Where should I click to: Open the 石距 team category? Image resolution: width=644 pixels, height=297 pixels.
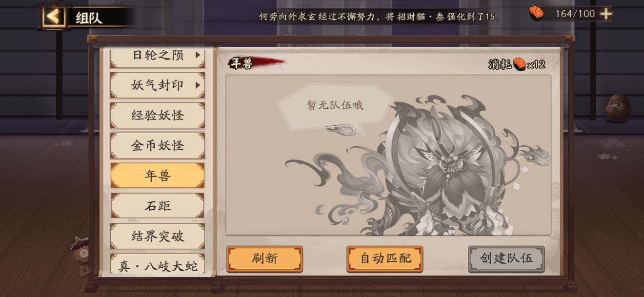click(158, 206)
